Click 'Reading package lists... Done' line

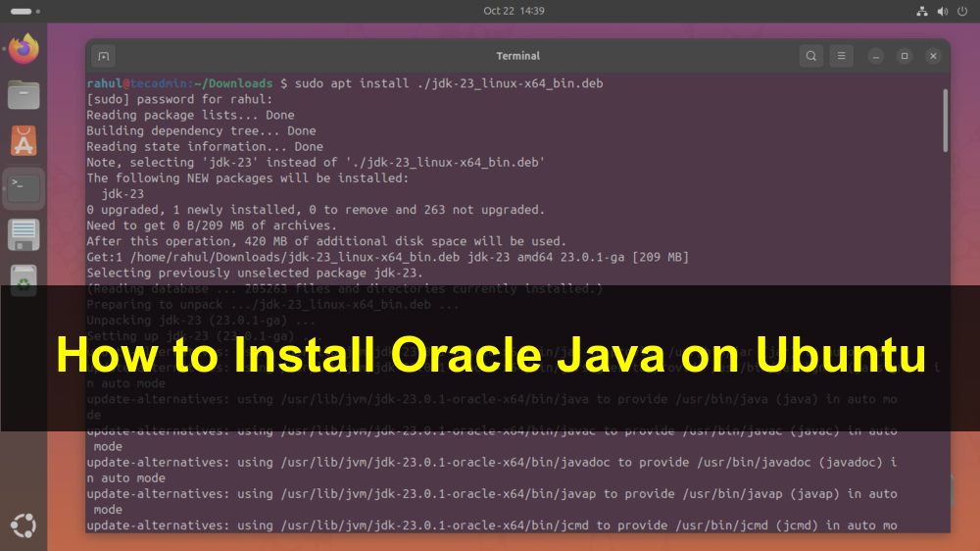(x=190, y=115)
